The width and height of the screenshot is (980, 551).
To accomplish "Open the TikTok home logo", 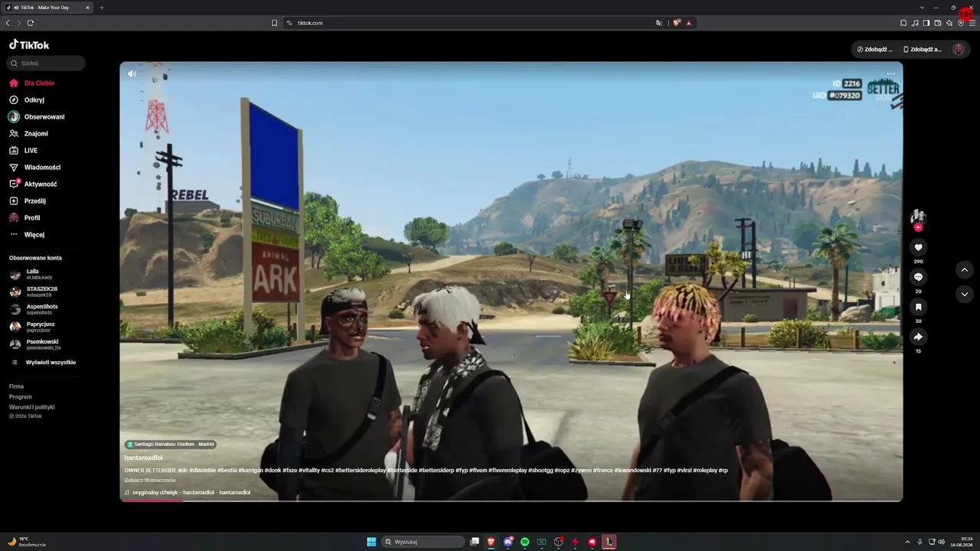I will click(x=29, y=45).
